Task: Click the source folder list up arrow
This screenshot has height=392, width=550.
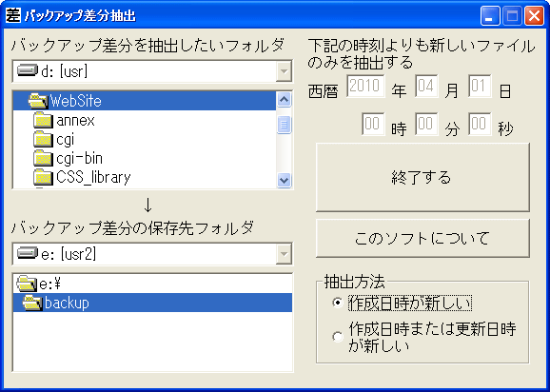Action: click(x=284, y=100)
